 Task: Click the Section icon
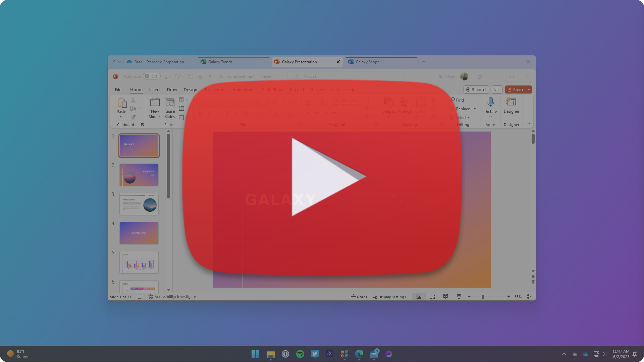click(181, 117)
